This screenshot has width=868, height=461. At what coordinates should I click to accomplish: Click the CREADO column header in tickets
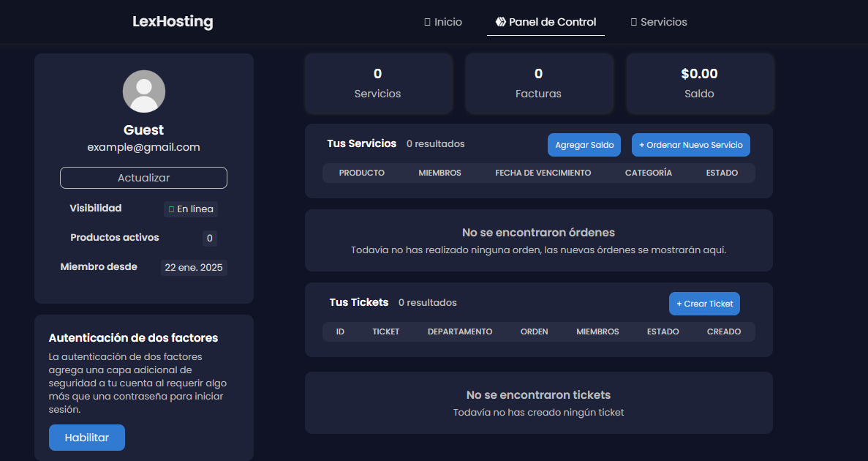pos(723,331)
